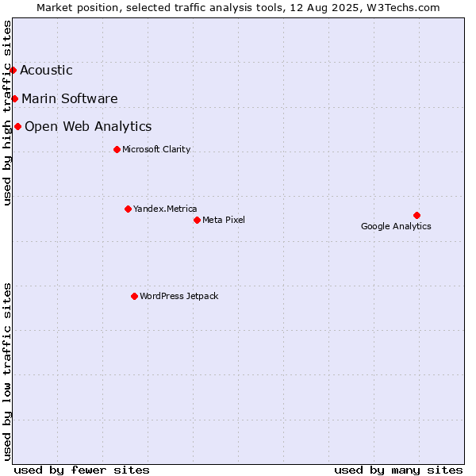Click the red Acoustic data point
476x476 pixels.
pyautogui.click(x=13, y=71)
